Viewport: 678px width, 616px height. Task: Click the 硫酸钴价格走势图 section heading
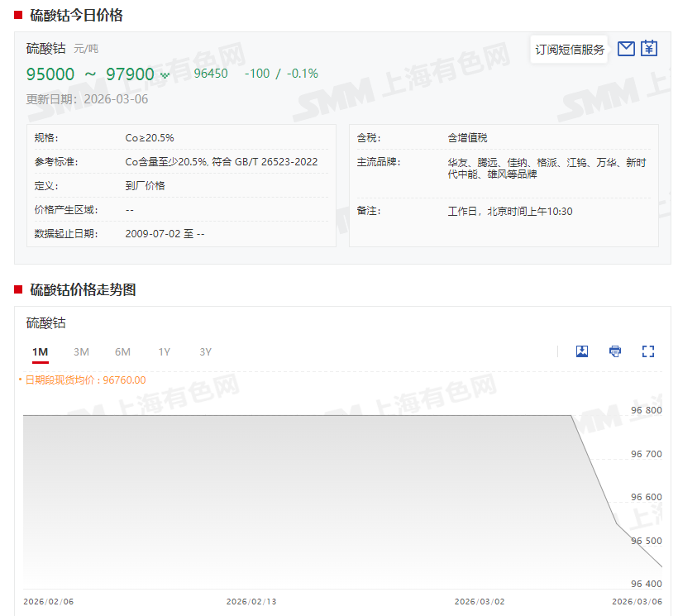point(83,289)
